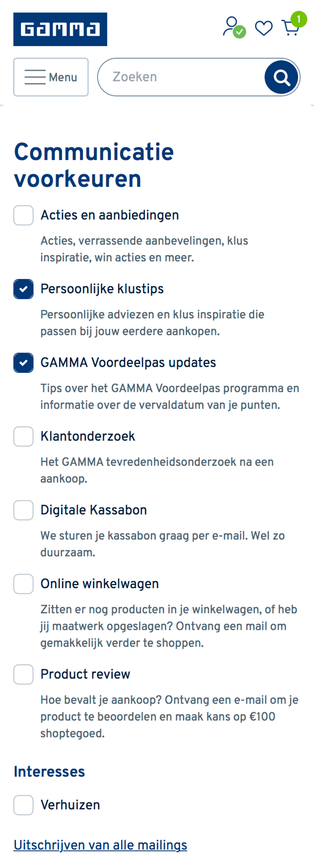Viewport: 314px width, 868px height.
Task: Open the Menu
Action: pyautogui.click(x=51, y=77)
